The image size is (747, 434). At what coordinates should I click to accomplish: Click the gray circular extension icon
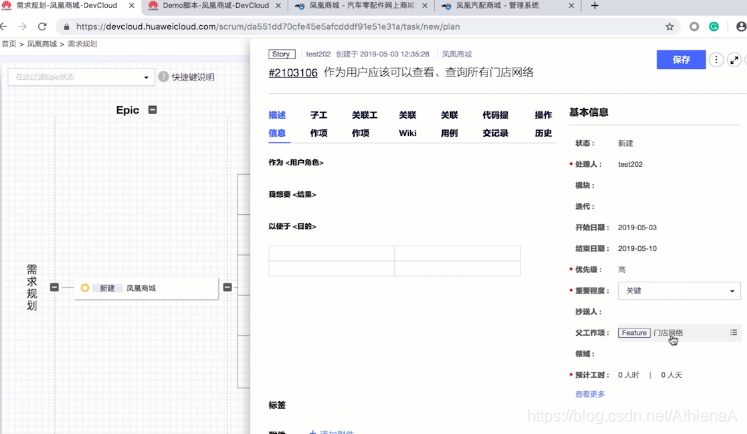[x=694, y=27]
